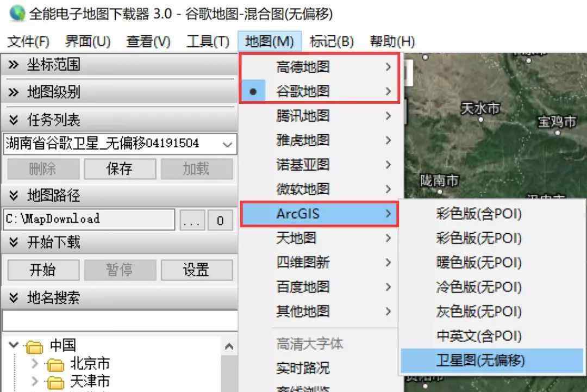Click the '0' button beside map path

click(220, 220)
